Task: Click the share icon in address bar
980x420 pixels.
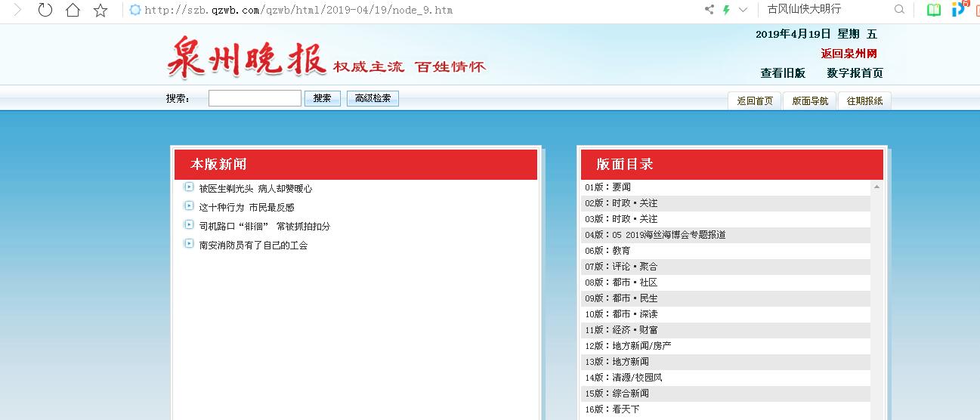Action: click(709, 10)
